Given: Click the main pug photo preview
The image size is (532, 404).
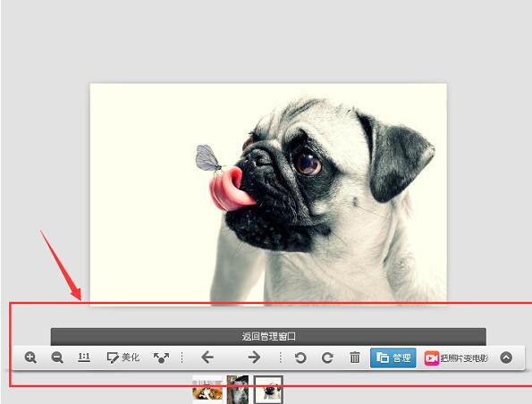Looking at the screenshot, I should pyautogui.click(x=268, y=194).
